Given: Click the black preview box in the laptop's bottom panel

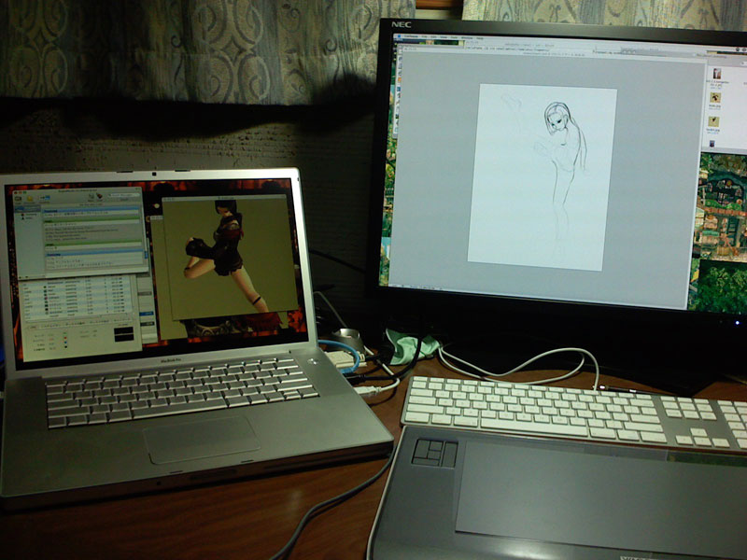Looking at the screenshot, I should tap(124, 333).
